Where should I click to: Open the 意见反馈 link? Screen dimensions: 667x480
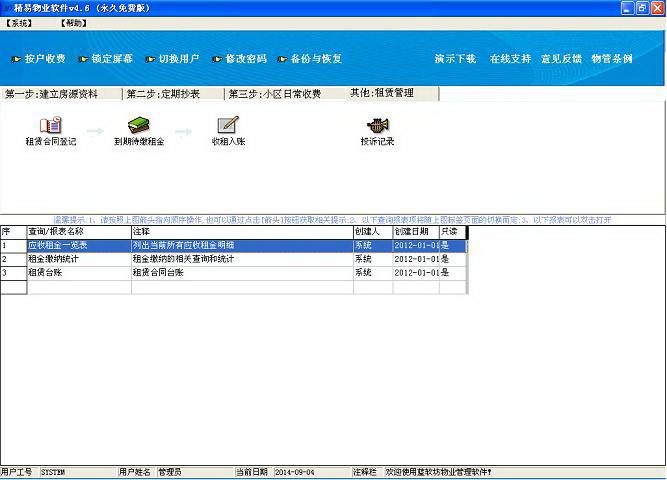[561, 59]
